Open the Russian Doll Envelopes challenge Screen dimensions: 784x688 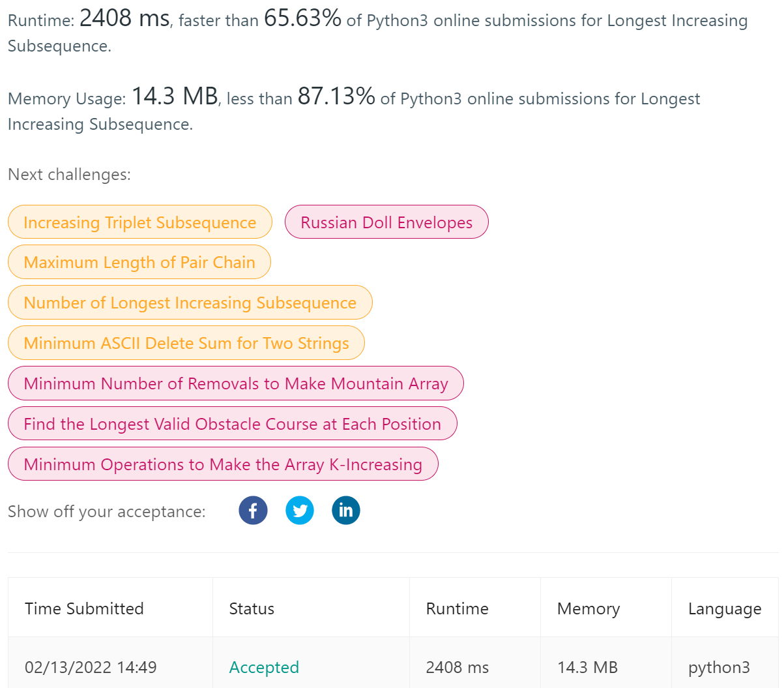click(386, 222)
